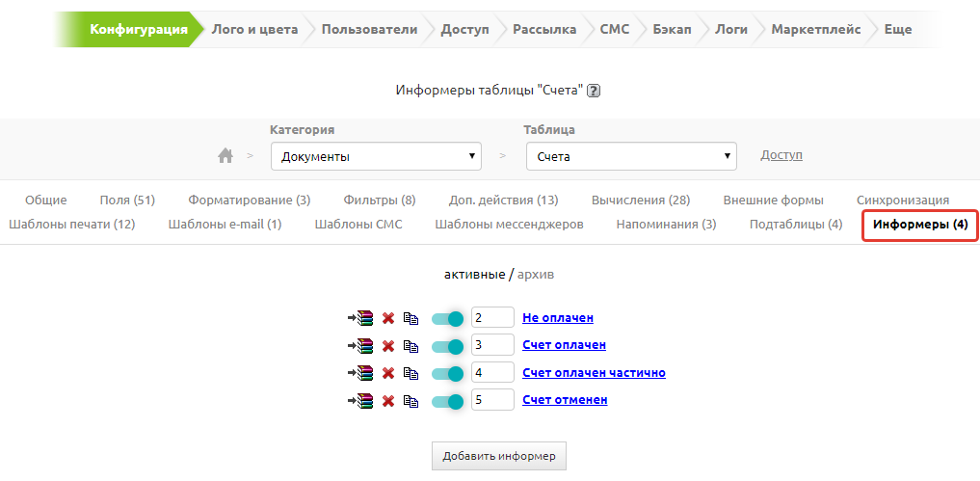Image resolution: width=980 pixels, height=481 pixels.
Task: Archive the 'Не оплачен' informer
Action: tap(360, 318)
